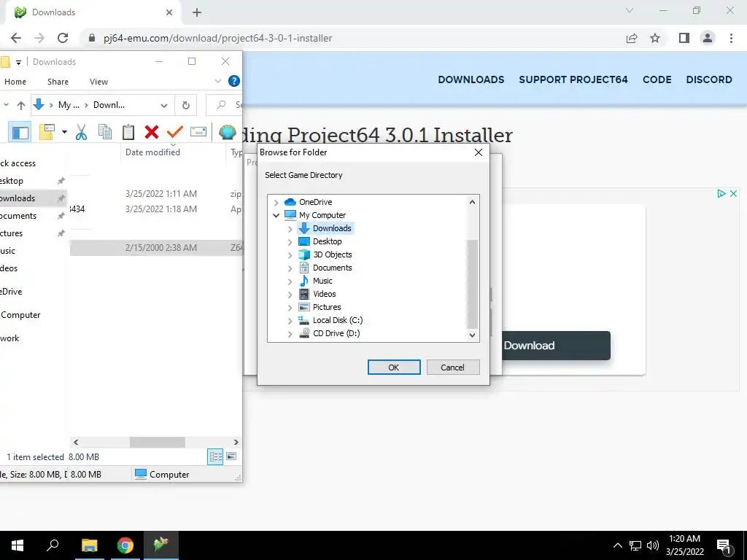The height and width of the screenshot is (560, 747).
Task: Expand the Explorer ribbon chevron
Action: pyautogui.click(x=217, y=81)
